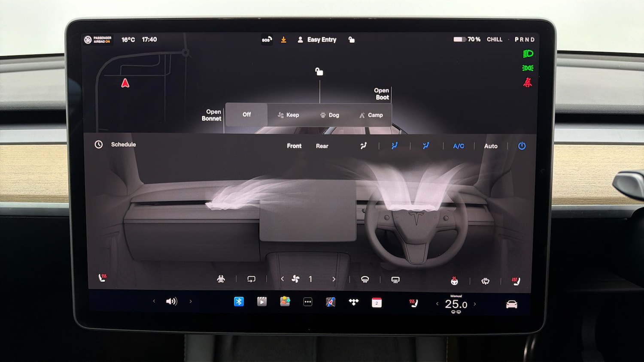Tap the steering wheel heater icon
The image size is (644, 362).
(x=454, y=281)
